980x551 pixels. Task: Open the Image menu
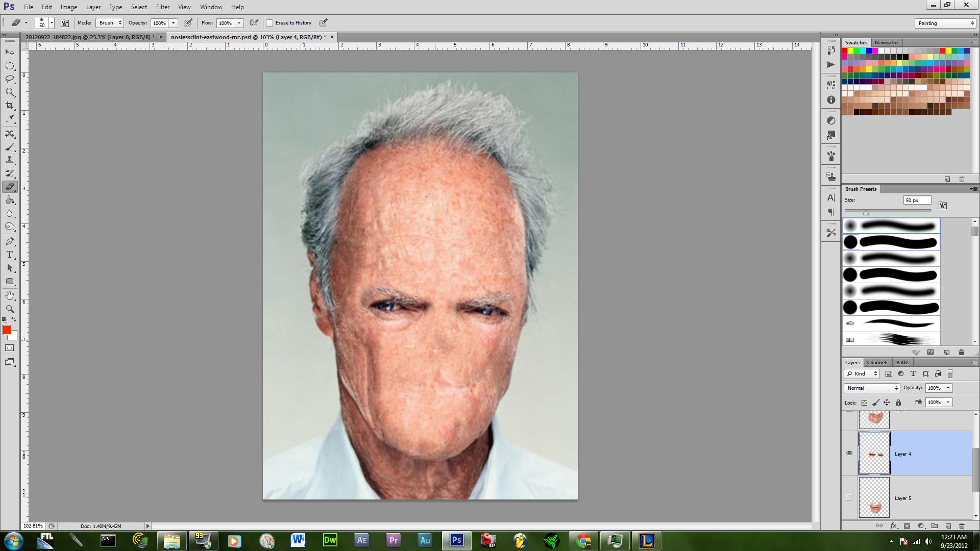[x=69, y=7]
